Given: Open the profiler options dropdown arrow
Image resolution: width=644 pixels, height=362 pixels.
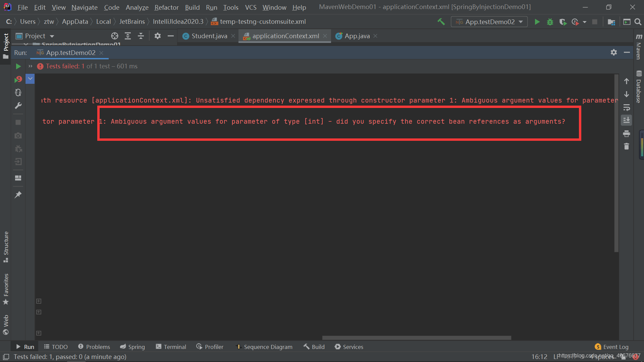Looking at the screenshot, I should tap(585, 22).
